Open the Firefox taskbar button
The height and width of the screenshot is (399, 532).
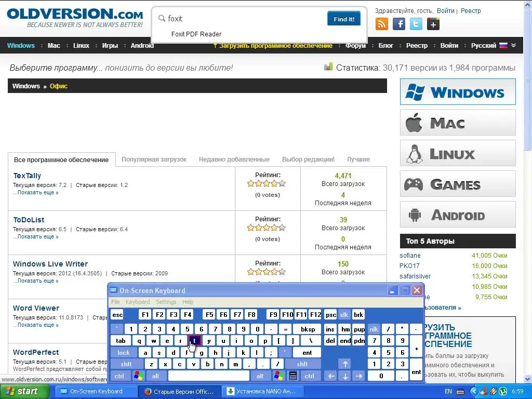180,392
